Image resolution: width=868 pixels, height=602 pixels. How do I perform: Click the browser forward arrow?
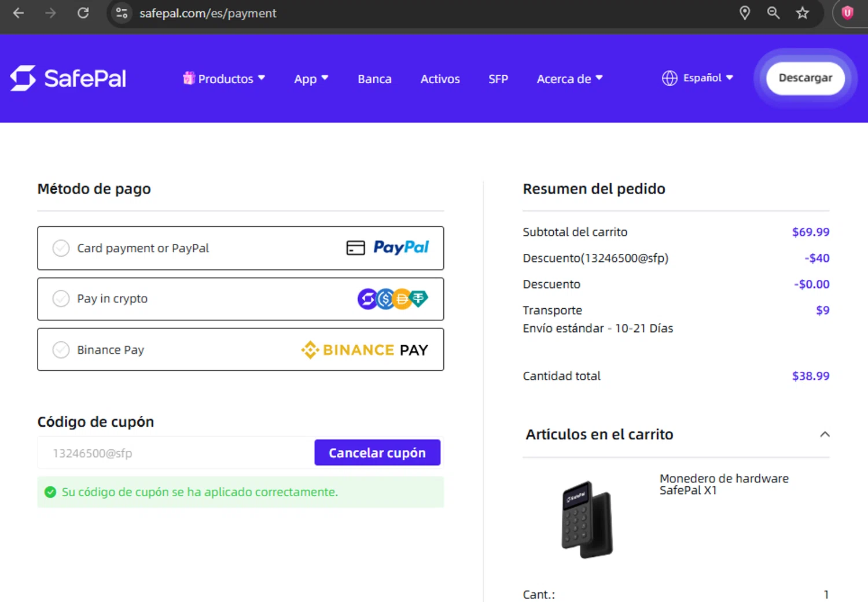[x=50, y=13]
